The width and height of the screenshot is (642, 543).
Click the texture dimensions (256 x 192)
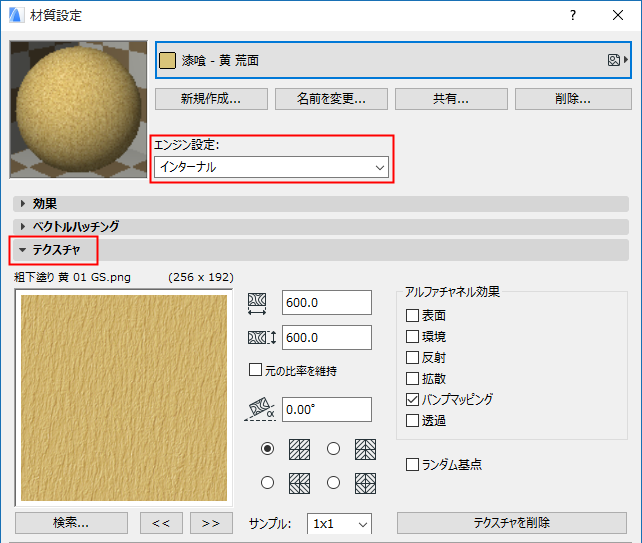[201, 277]
